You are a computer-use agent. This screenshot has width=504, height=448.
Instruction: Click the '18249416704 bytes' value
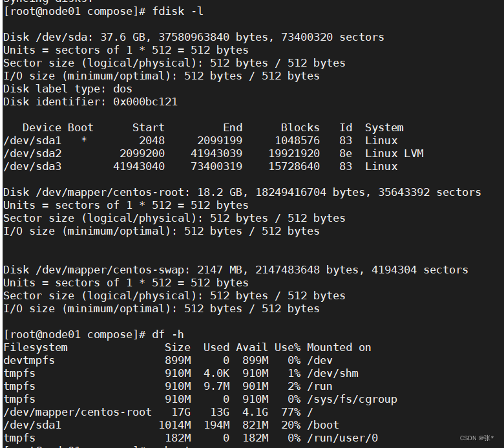[x=310, y=192]
